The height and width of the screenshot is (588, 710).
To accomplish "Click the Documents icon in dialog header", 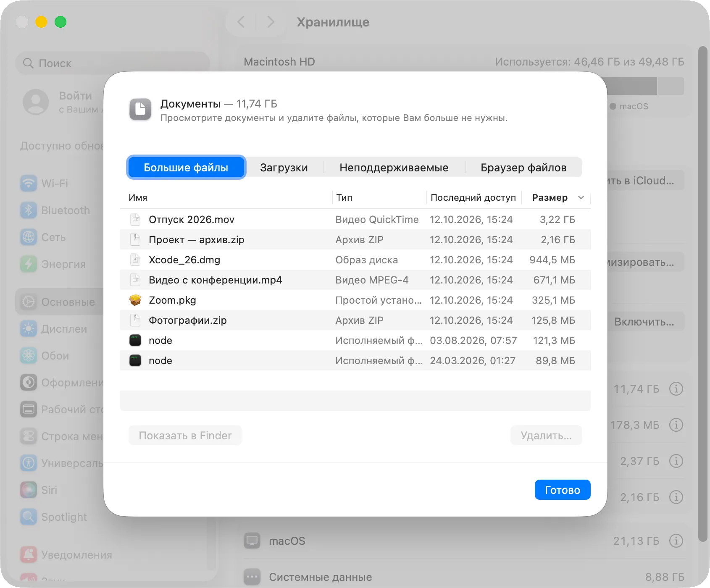I will [x=140, y=110].
